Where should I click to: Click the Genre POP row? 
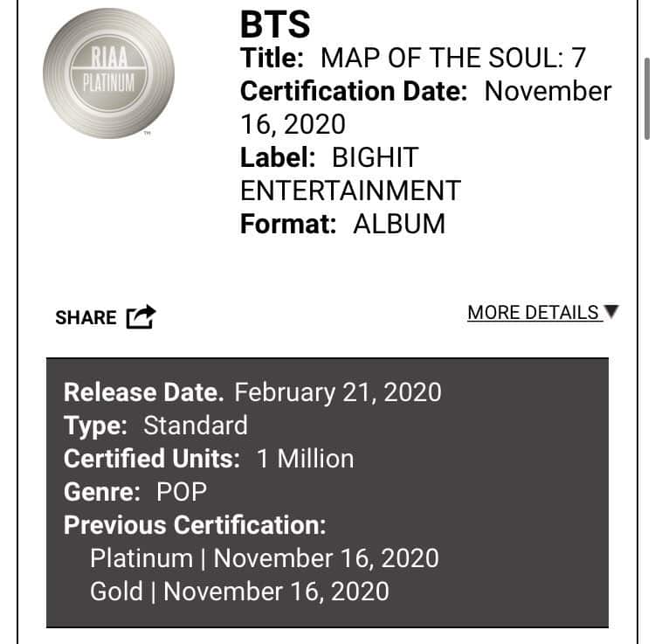(135, 492)
